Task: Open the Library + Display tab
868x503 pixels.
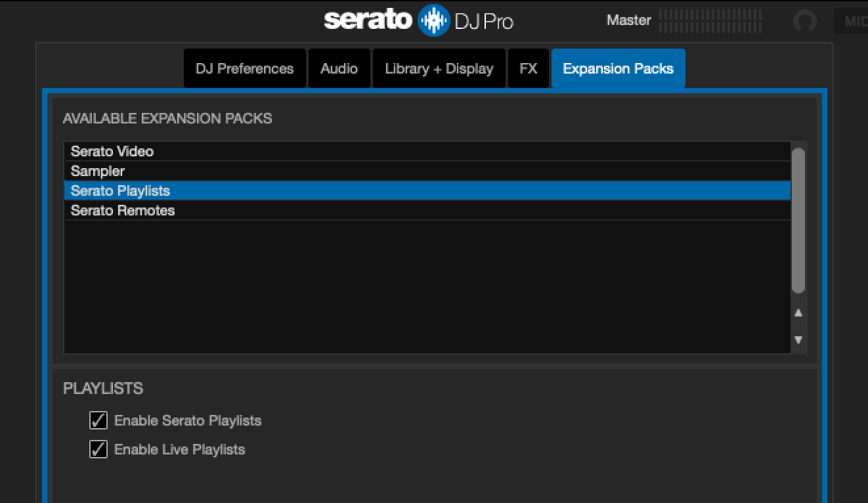Action: 439,68
